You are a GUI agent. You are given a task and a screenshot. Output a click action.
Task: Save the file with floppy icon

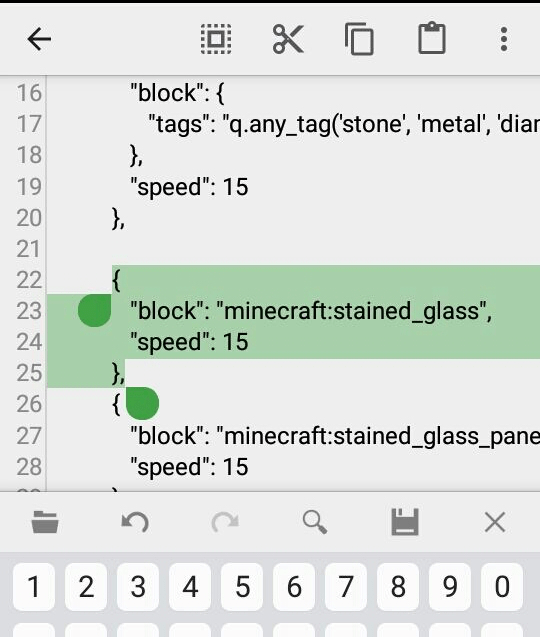[x=405, y=522]
